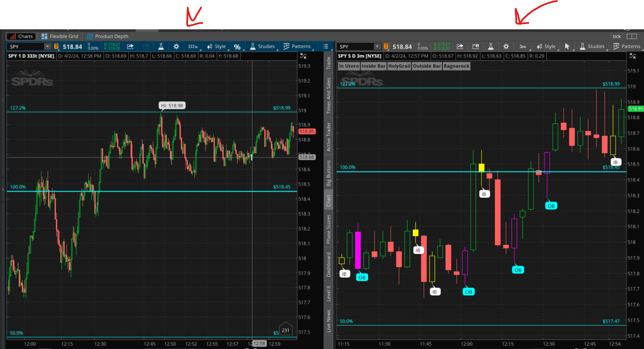Open the Phase Scores side tab
644x349 pixels.
tap(328, 229)
